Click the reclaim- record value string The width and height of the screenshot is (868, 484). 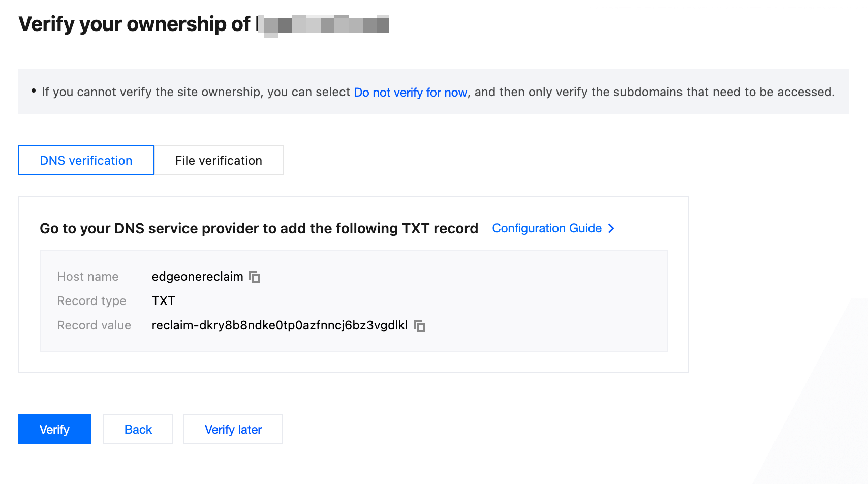pyautogui.click(x=280, y=325)
